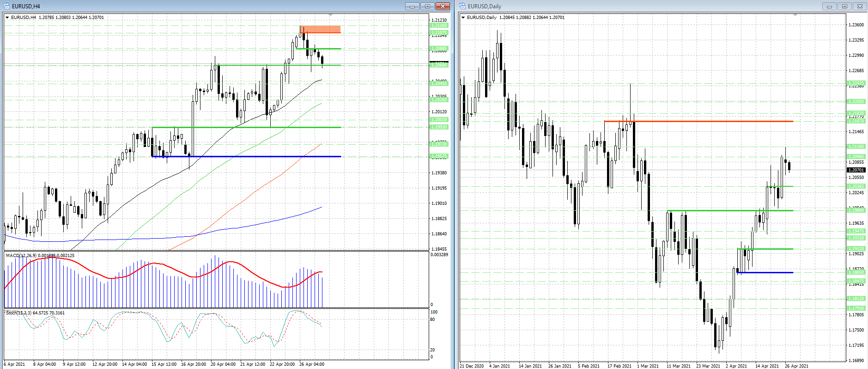Close the EURUSD,Daily chart window
Viewport: 868px width, 369px height.
click(860, 6)
